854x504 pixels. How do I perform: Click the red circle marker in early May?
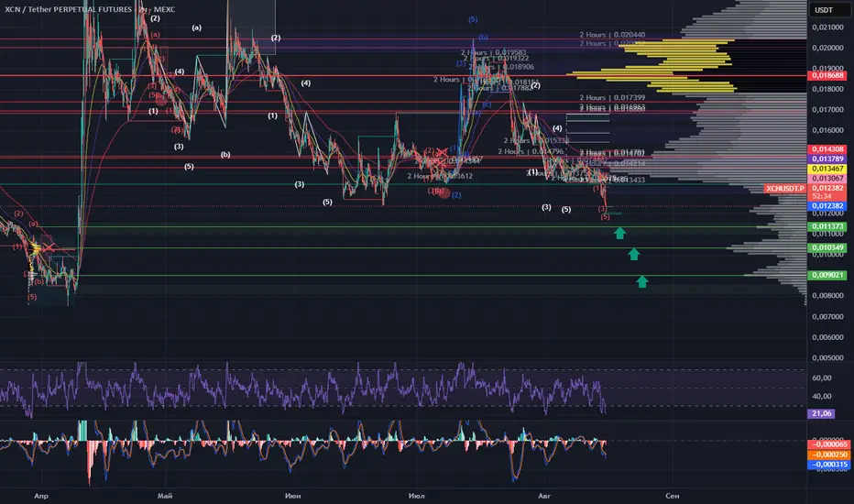[x=160, y=100]
